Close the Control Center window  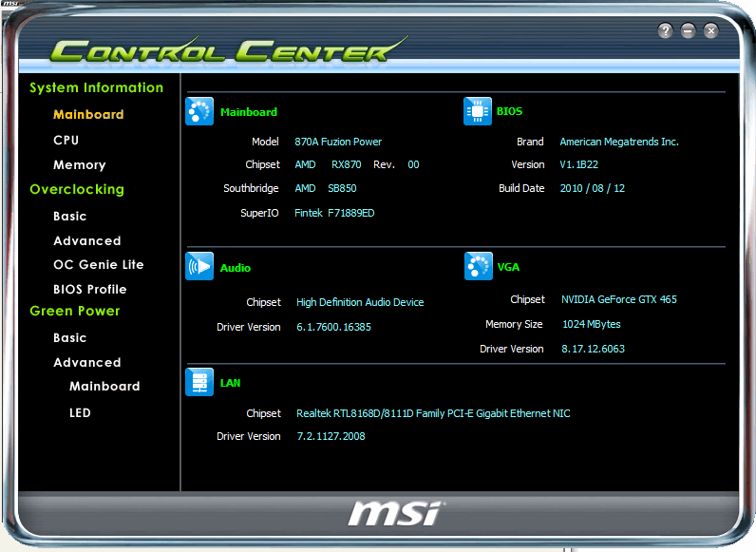coord(710,31)
